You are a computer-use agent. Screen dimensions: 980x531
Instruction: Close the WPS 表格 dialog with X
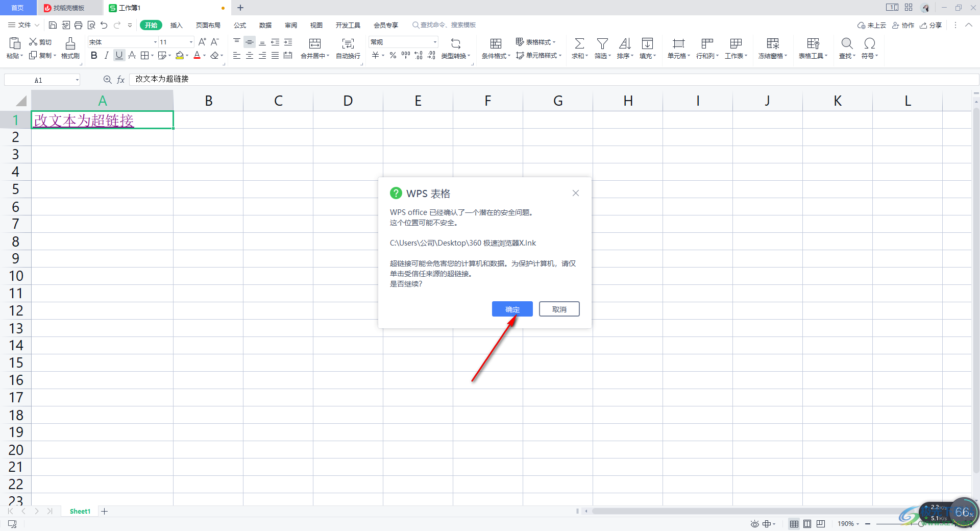tap(575, 193)
